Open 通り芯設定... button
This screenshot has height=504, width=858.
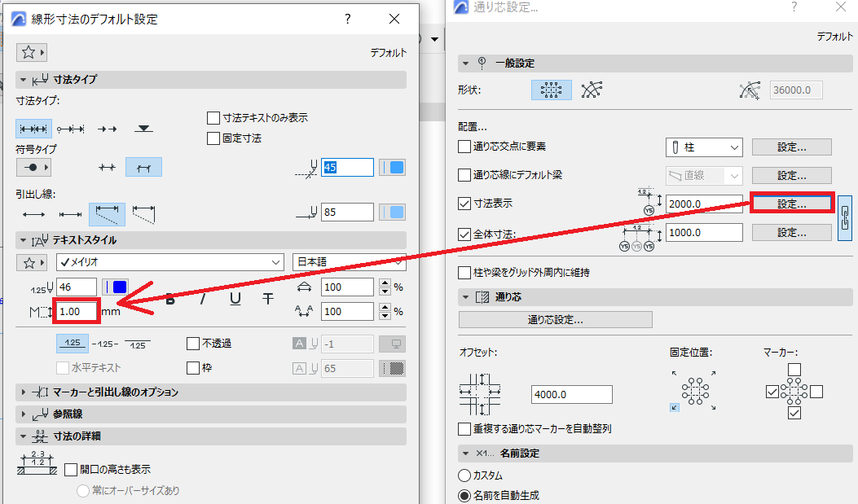pyautogui.click(x=556, y=320)
